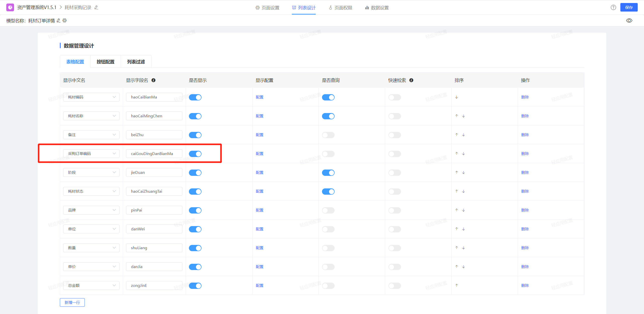The height and width of the screenshot is (314, 644).
Task: Open preview with the eye icon
Action: click(x=629, y=20)
